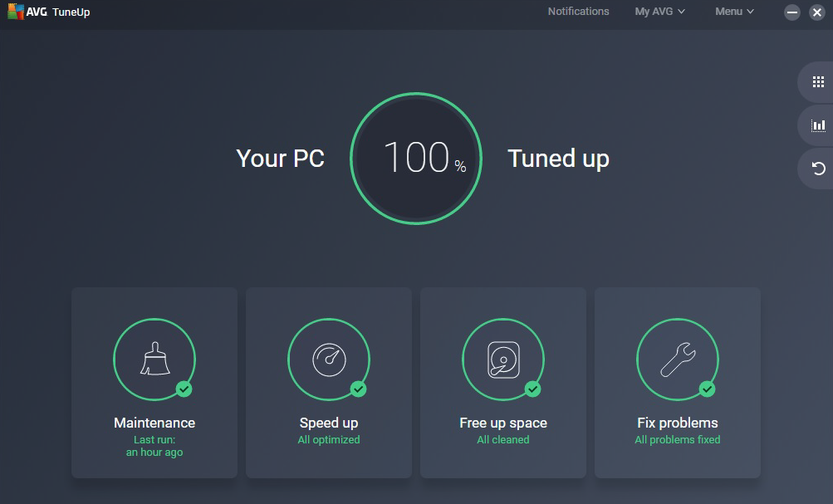Click the 'All problems fixed' status text
This screenshot has height=504, width=833.
click(678, 440)
